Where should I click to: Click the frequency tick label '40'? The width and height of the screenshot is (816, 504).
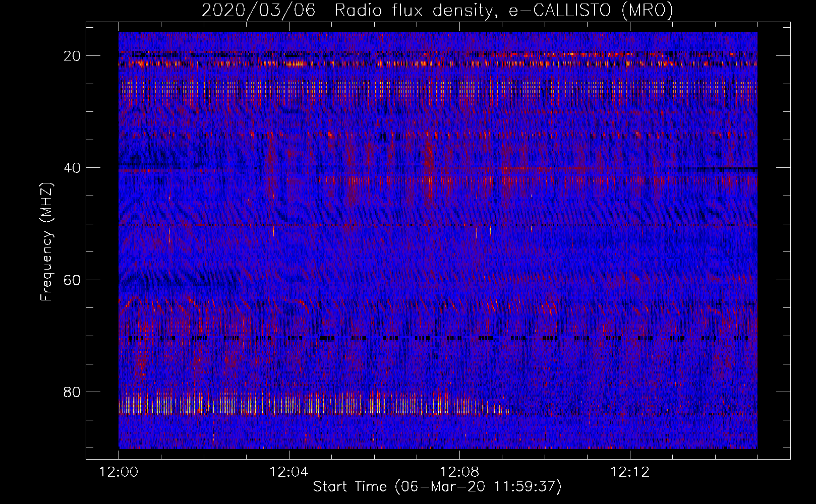[x=73, y=168]
